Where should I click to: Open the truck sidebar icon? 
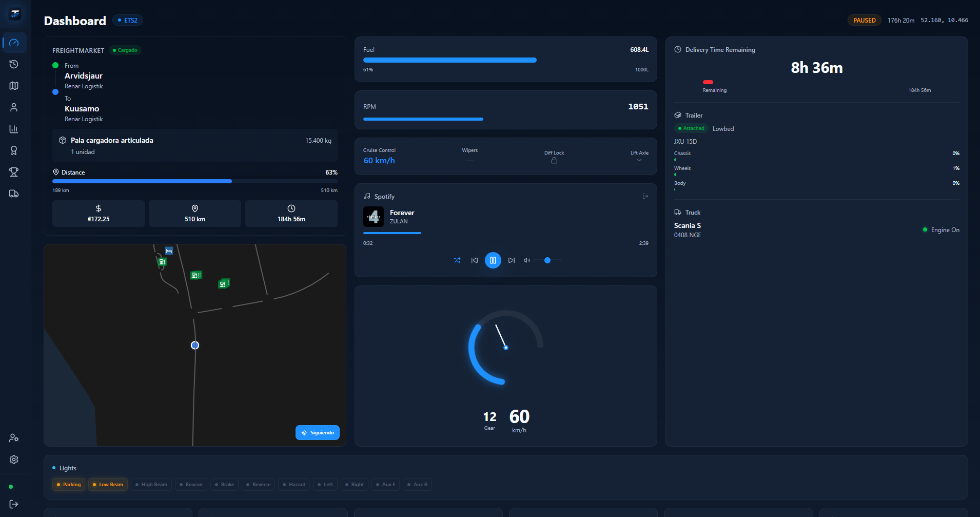pos(14,194)
